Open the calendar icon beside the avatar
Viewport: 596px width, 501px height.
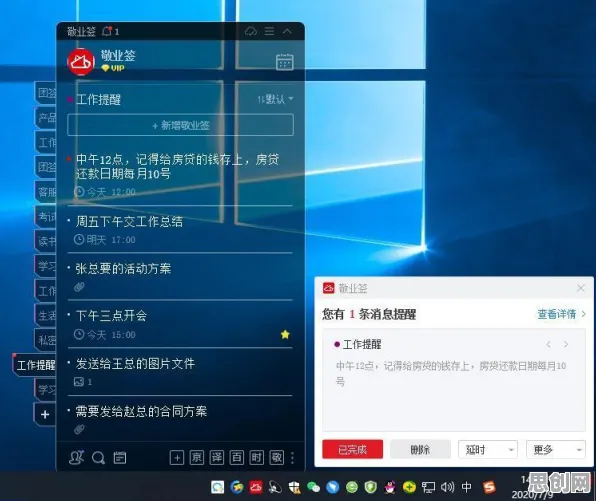(285, 62)
